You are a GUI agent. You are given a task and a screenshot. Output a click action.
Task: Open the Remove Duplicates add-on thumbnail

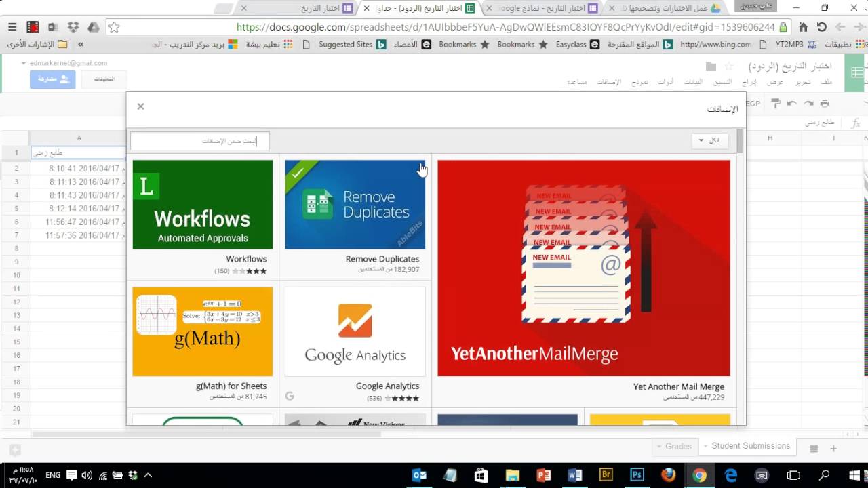pos(355,205)
